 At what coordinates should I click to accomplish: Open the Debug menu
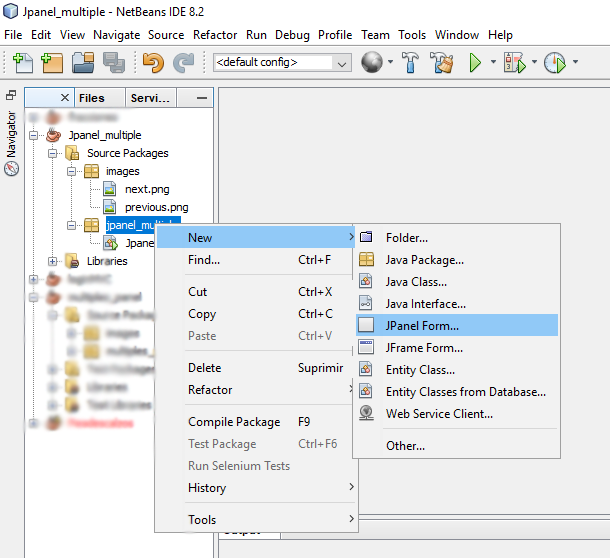pos(292,35)
